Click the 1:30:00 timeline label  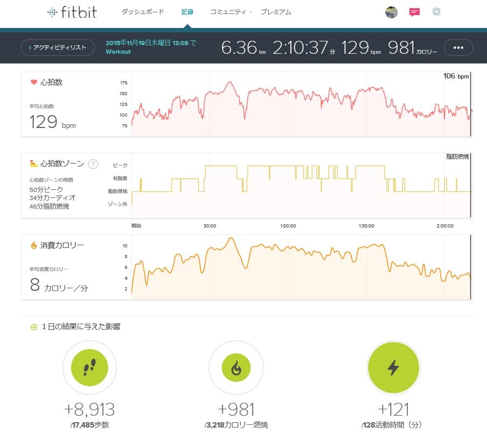pyautogui.click(x=366, y=226)
